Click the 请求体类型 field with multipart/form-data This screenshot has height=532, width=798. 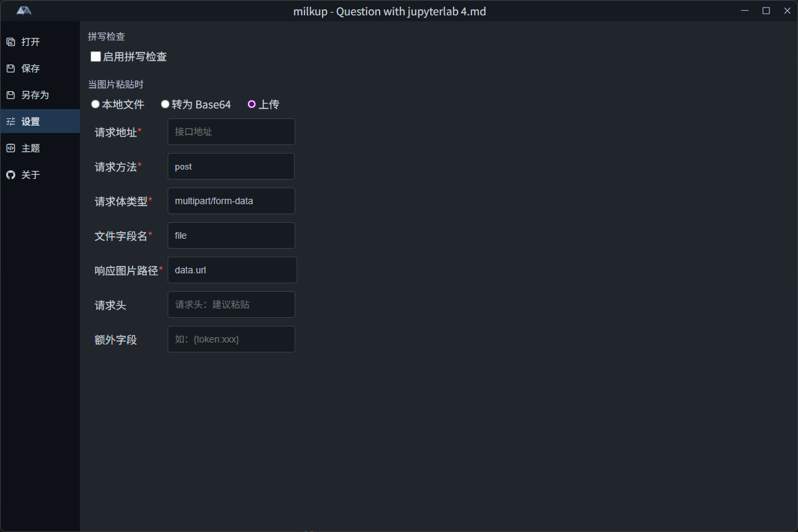pos(231,201)
